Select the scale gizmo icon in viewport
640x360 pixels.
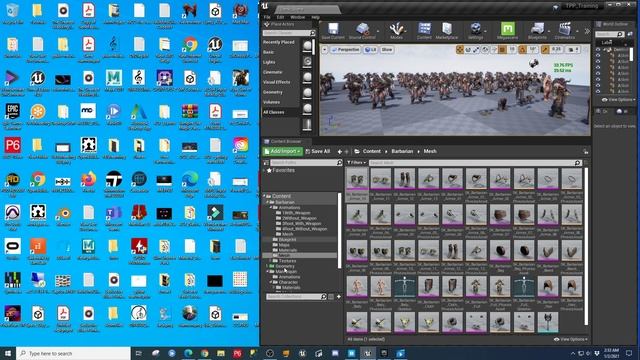(476, 49)
